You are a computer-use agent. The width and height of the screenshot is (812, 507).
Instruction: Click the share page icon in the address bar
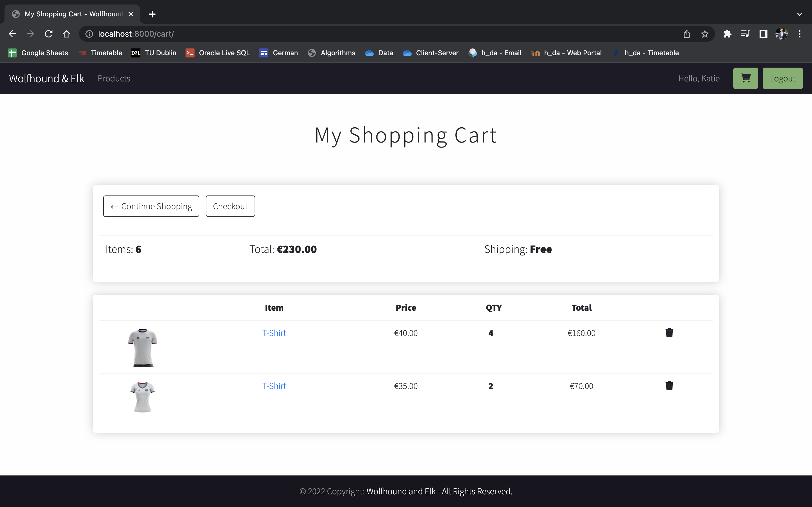[x=687, y=34]
